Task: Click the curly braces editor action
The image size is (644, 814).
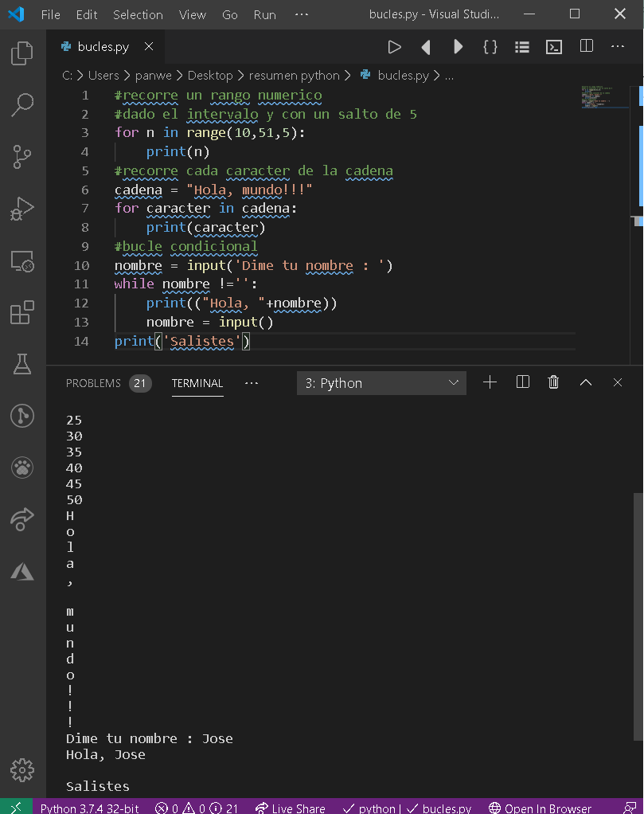Action: pos(490,47)
